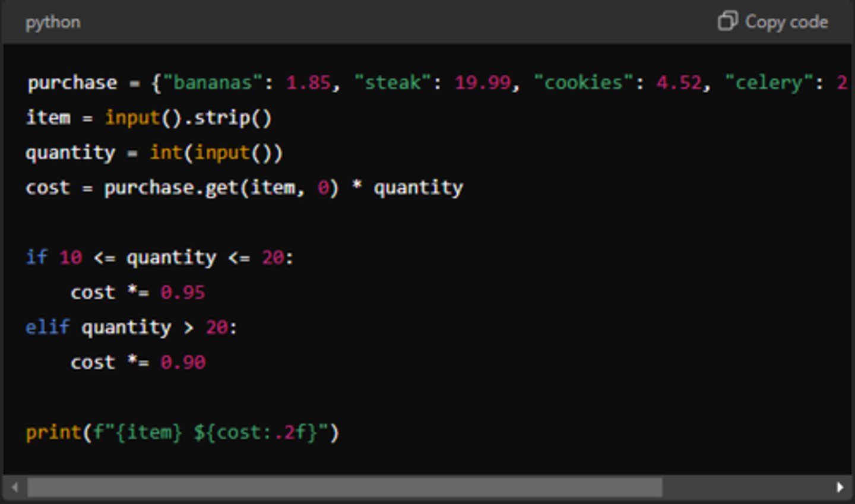The width and height of the screenshot is (855, 504).
Task: Click the int keyword on quantity line
Action: 166,153
